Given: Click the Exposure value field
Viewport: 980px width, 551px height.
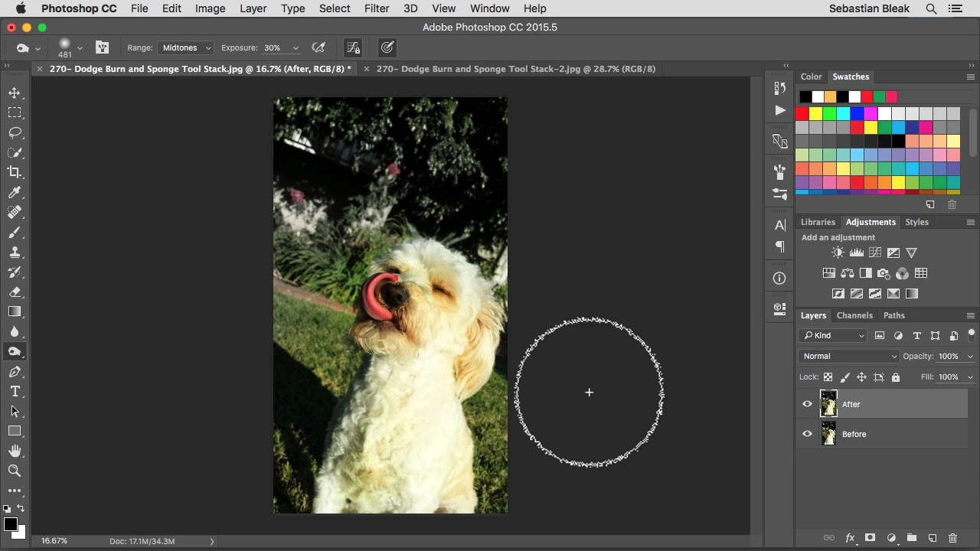Looking at the screenshot, I should [x=273, y=47].
